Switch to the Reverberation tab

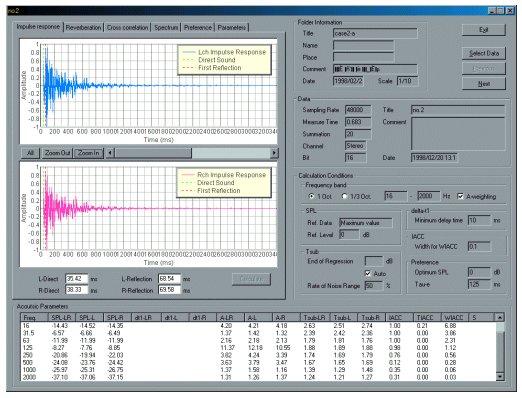click(x=83, y=27)
